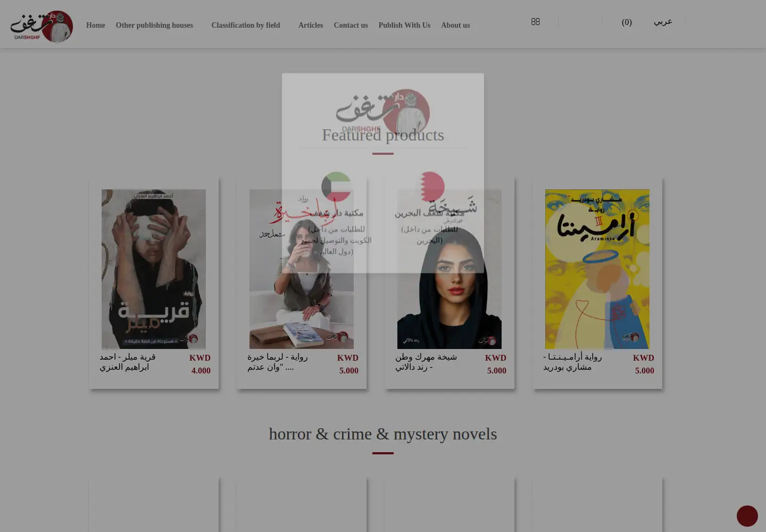Select the KWD 5.000 price of لربما خيرة

coord(348,364)
